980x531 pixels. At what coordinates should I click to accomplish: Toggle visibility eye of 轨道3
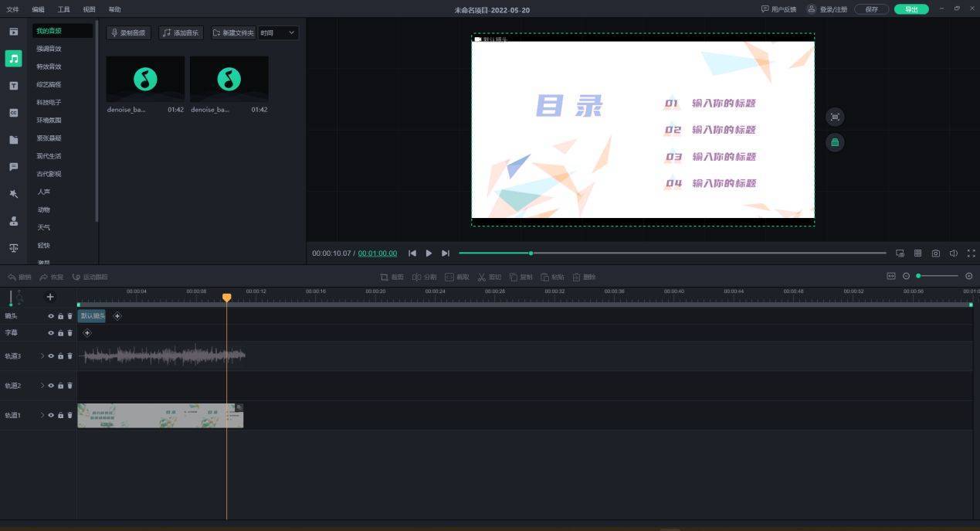coord(51,356)
